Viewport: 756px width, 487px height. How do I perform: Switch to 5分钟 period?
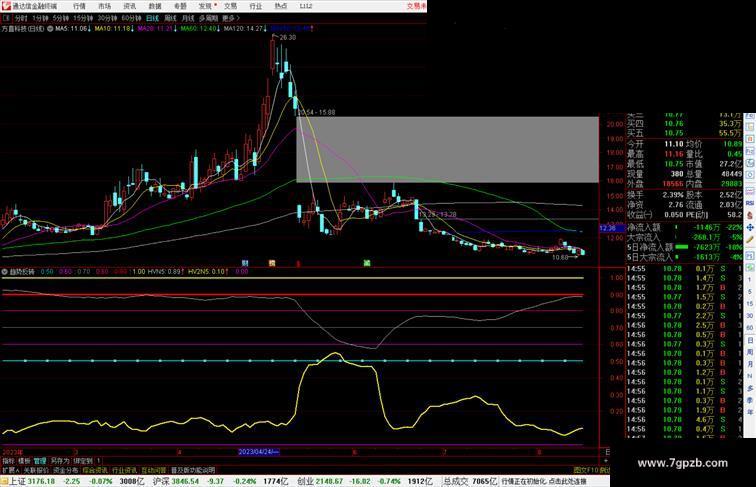pos(61,18)
